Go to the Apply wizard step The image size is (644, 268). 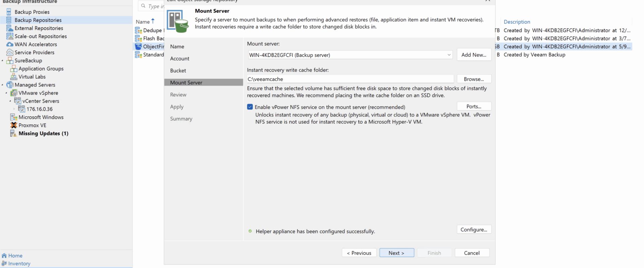[x=177, y=107]
